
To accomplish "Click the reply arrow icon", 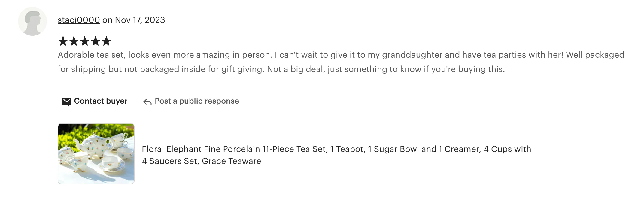I will (x=147, y=102).
